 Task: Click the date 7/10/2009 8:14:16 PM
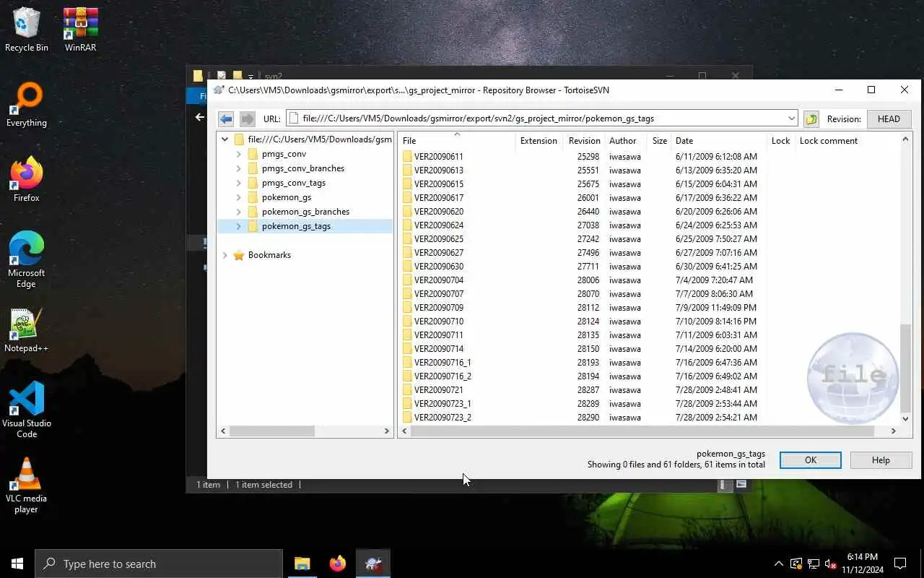click(x=716, y=321)
